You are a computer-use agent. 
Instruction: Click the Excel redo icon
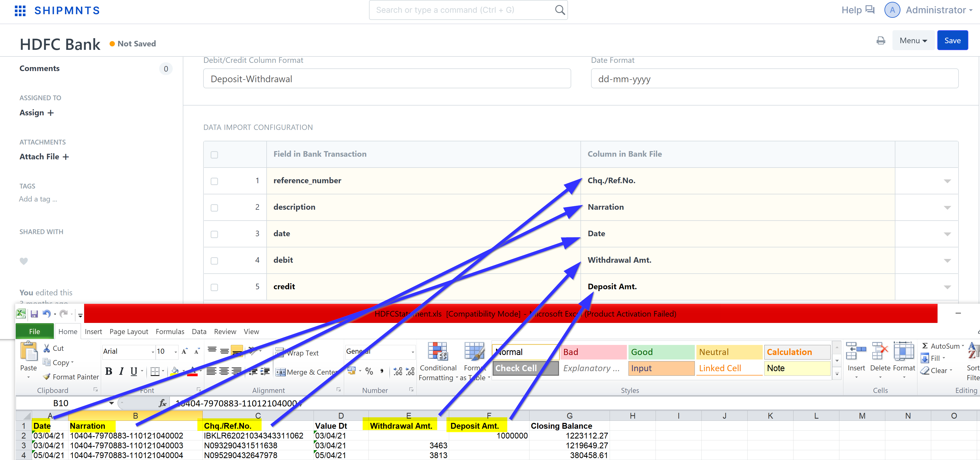[x=63, y=314]
